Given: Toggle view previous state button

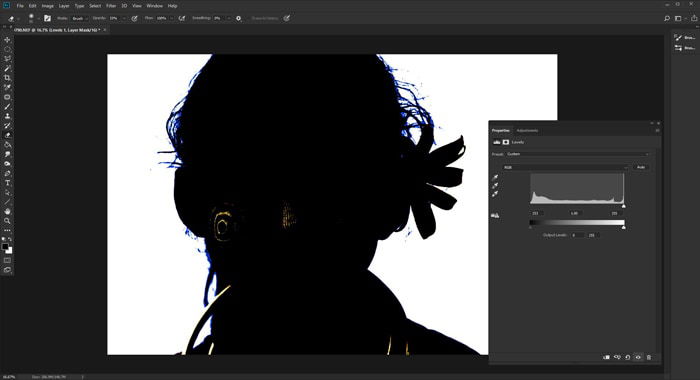Looking at the screenshot, I should [617, 357].
